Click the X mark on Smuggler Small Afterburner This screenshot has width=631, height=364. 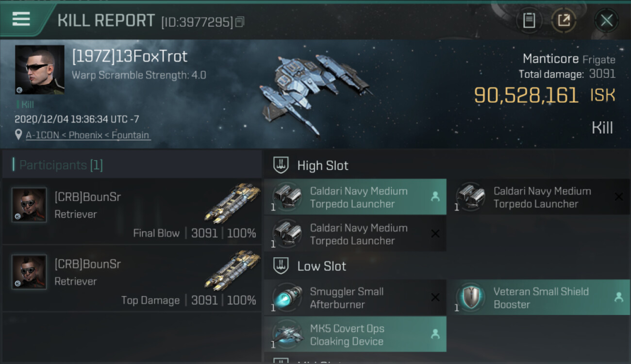(x=435, y=297)
